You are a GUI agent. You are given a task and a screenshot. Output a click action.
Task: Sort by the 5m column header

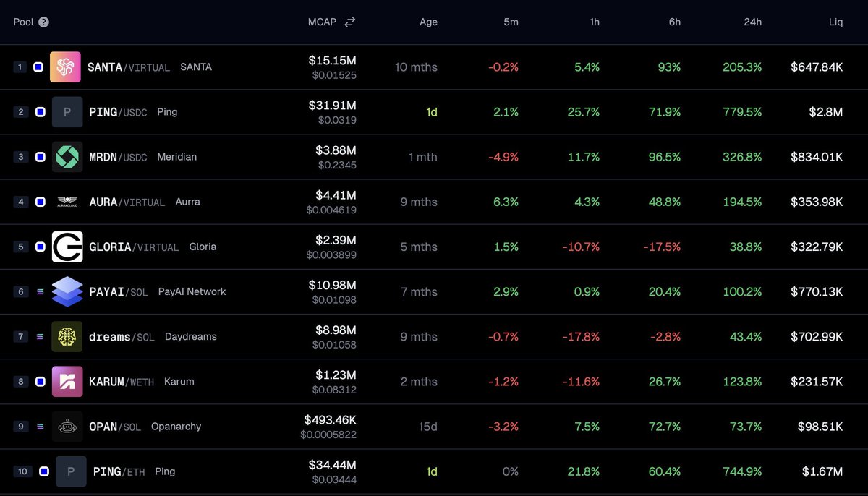point(511,22)
